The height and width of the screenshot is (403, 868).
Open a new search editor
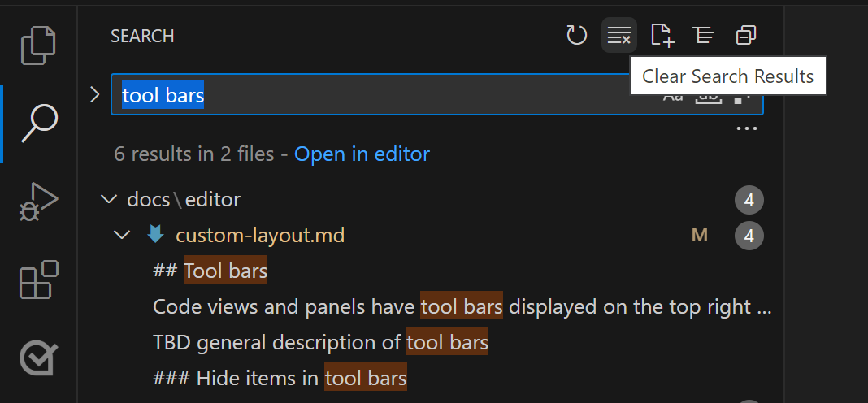coord(662,36)
